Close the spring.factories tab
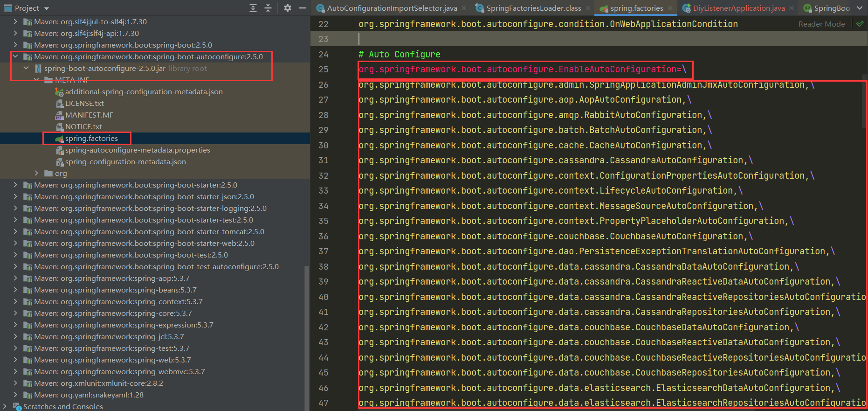The width and height of the screenshot is (868, 411). (x=670, y=8)
